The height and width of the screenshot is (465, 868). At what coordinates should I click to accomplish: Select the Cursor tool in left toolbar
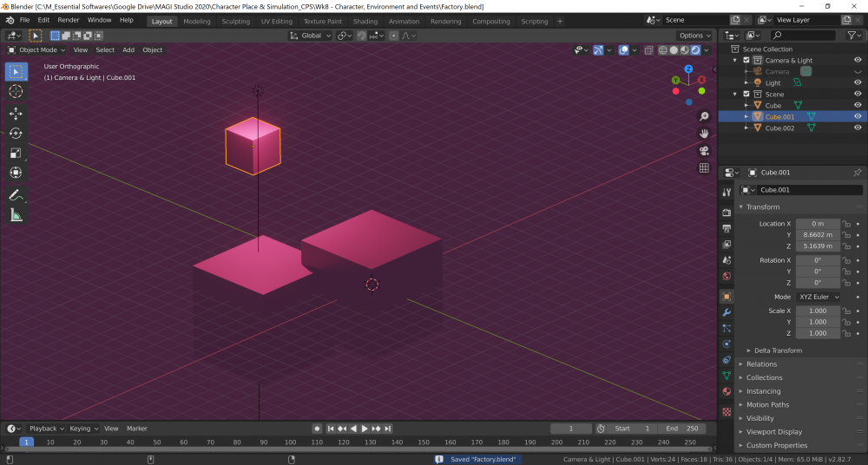click(x=16, y=91)
